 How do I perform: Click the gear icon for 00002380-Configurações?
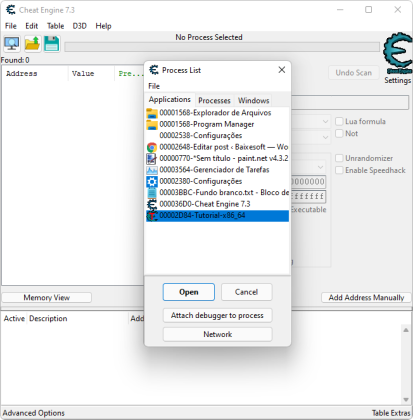(x=152, y=182)
